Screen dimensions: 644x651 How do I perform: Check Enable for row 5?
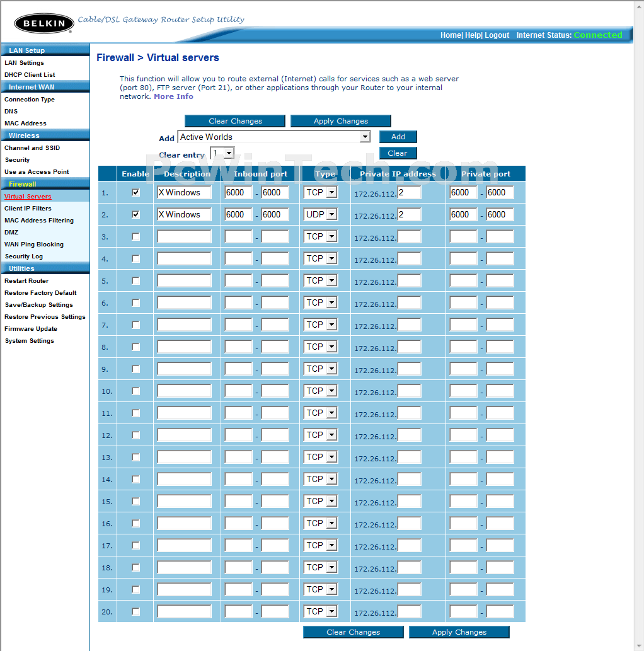(135, 280)
